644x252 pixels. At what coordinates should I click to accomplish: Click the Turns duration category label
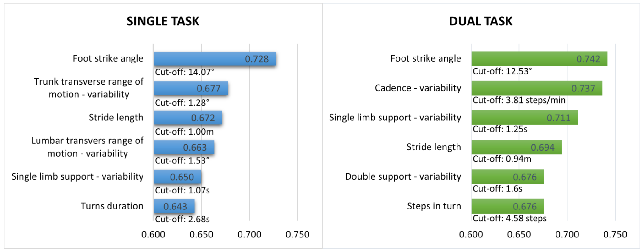pos(112,206)
